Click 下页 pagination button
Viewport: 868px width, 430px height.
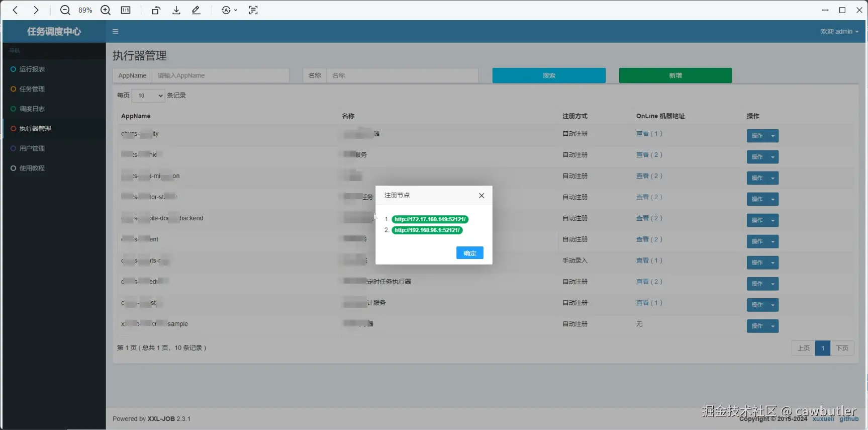tap(842, 348)
